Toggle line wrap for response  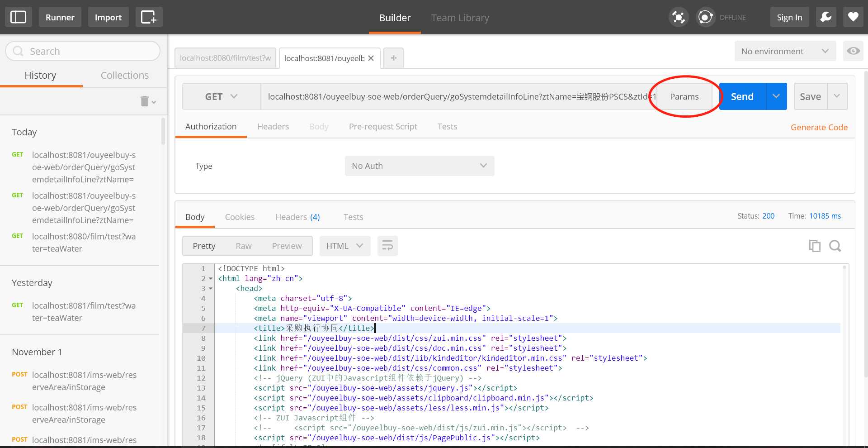point(387,246)
